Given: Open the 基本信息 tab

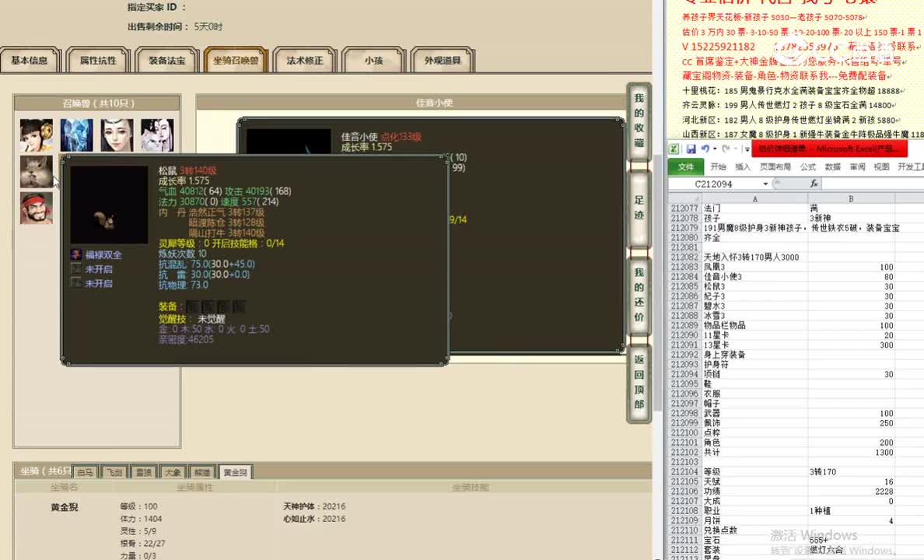Looking at the screenshot, I should pos(30,60).
